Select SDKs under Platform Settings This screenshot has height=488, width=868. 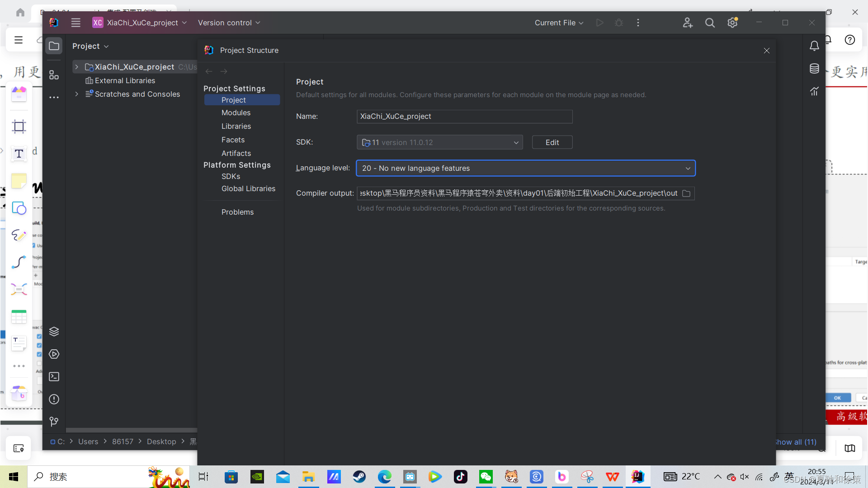[x=231, y=176]
